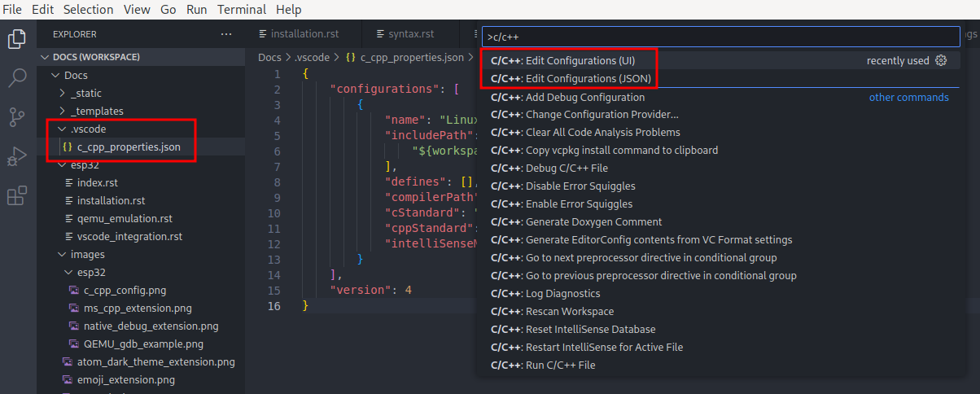Collapse the Docs folder
The height and width of the screenshot is (394, 980).
(75, 76)
